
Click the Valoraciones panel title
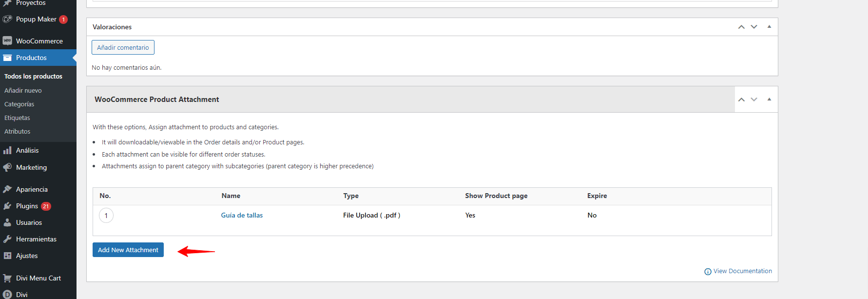(112, 27)
